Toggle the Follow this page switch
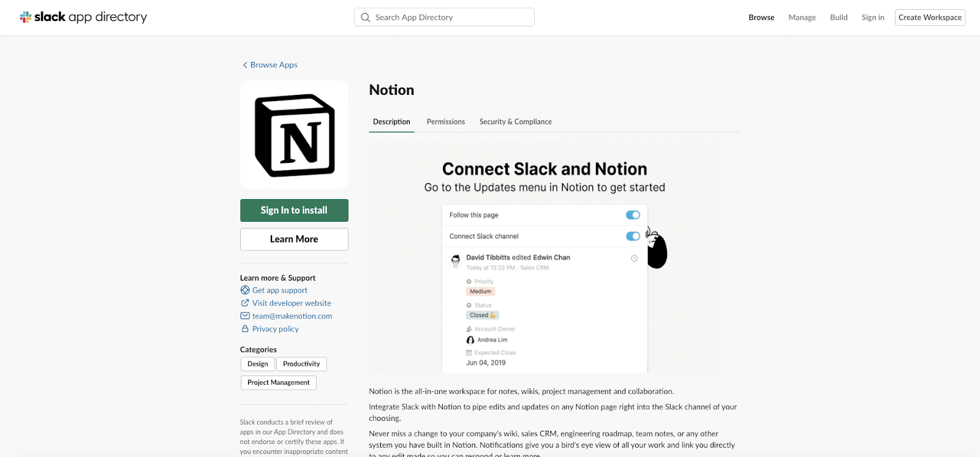The height and width of the screenshot is (457, 980). tap(633, 215)
